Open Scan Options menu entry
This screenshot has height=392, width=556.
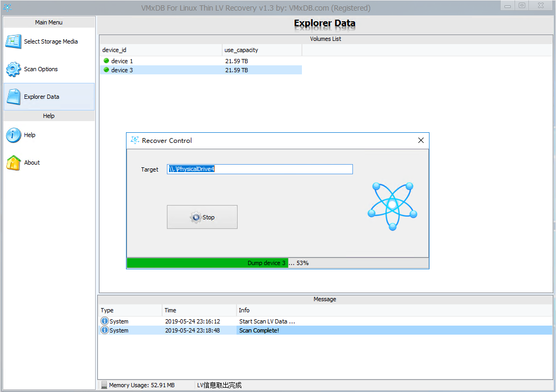coord(49,69)
